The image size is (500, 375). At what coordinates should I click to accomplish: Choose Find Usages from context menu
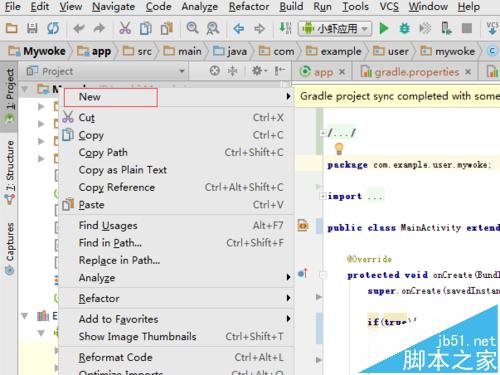177,226
